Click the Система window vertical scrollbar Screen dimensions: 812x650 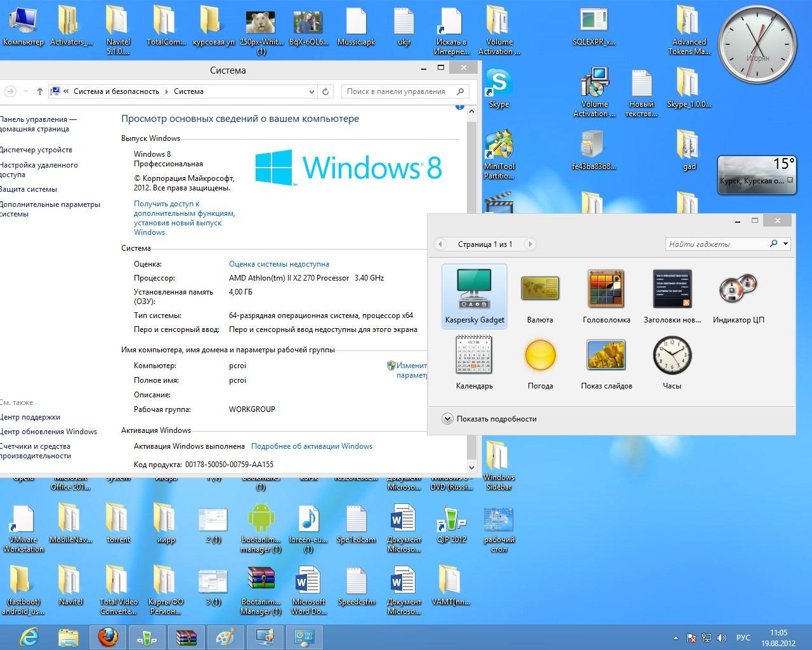click(x=471, y=289)
